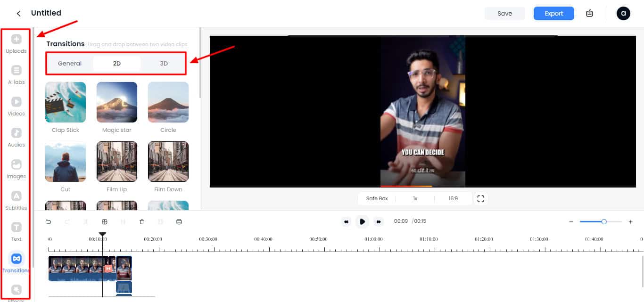Viewport: 644px width, 302px height.
Task: Open the 16:9 aspect ratio selector
Action: click(x=453, y=198)
